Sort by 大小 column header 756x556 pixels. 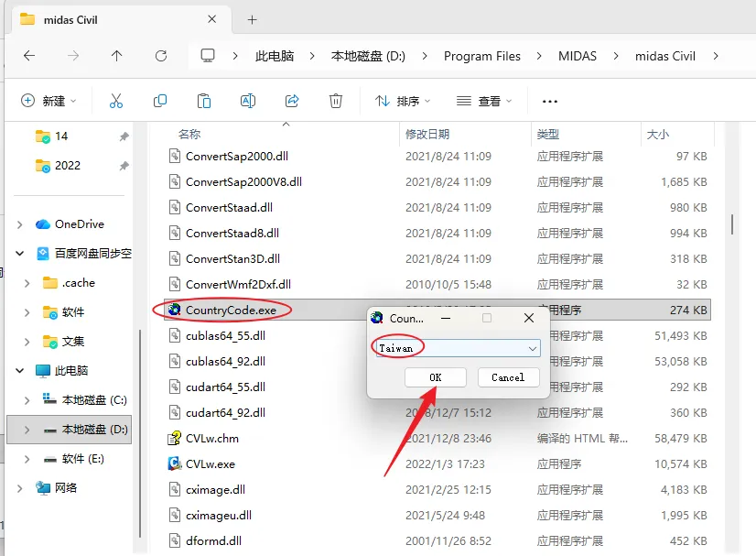tap(658, 134)
